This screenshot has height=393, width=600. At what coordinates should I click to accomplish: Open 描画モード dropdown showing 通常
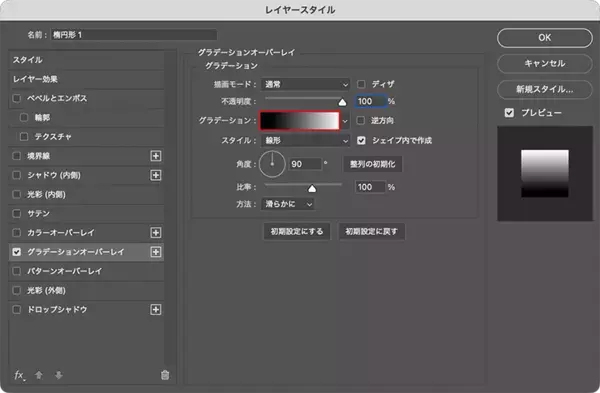click(x=305, y=84)
